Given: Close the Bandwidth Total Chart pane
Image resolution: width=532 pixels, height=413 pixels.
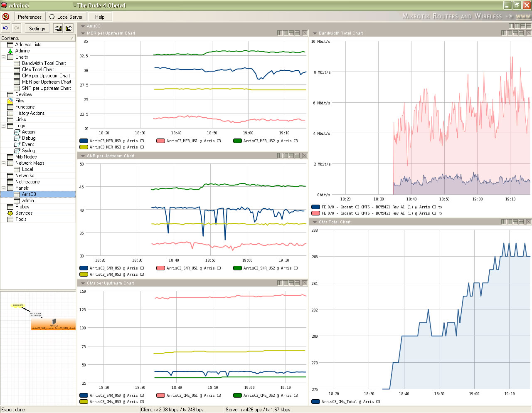Looking at the screenshot, I should click(x=529, y=33).
